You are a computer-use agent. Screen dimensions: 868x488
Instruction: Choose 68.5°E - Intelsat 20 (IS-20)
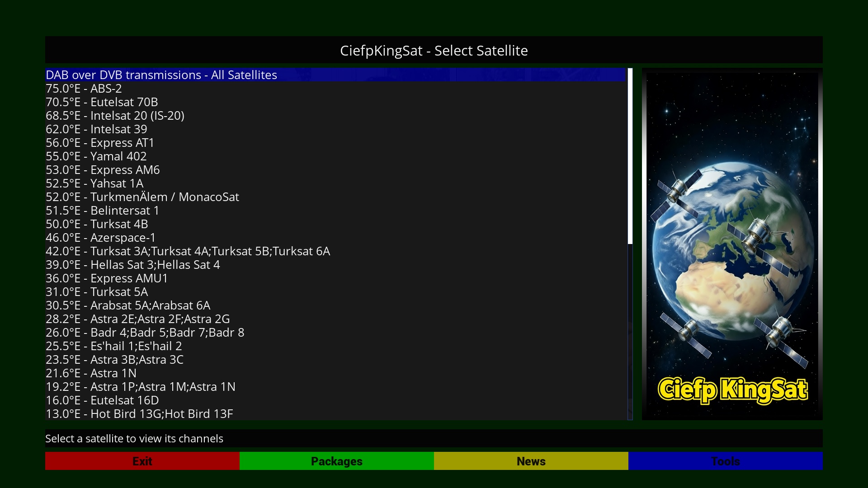[335, 115]
